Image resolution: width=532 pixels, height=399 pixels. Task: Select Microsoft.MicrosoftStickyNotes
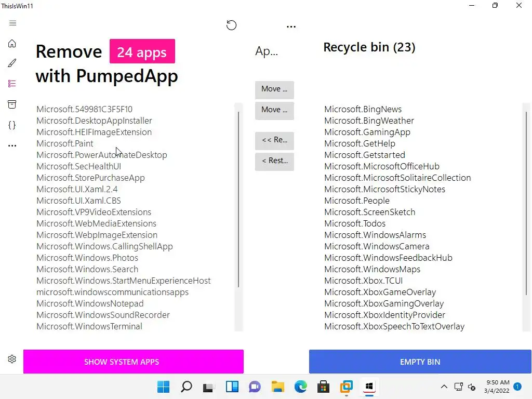[385, 189]
